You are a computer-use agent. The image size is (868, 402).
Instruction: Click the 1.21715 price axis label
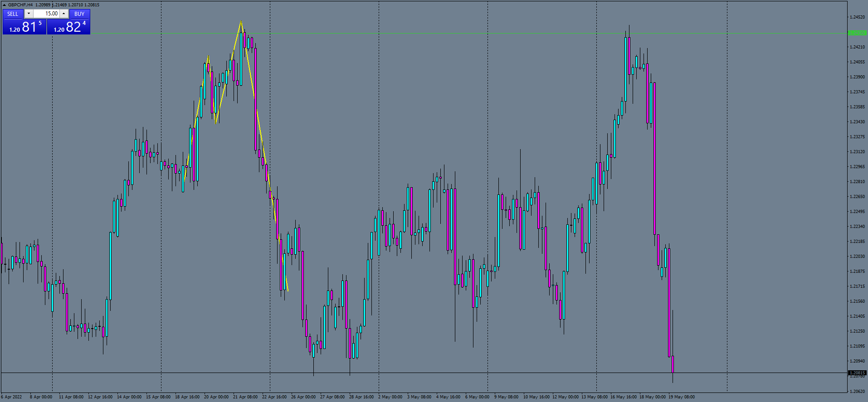click(x=857, y=286)
